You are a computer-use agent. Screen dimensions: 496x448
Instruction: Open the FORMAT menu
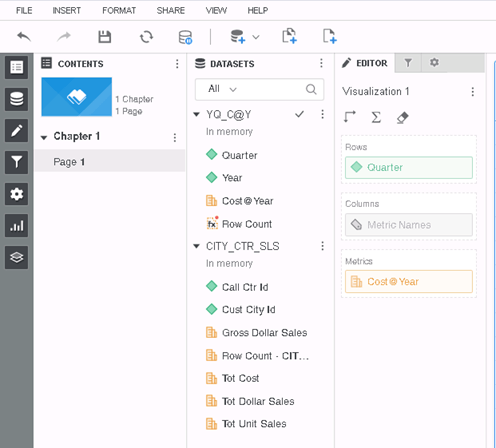tap(119, 11)
